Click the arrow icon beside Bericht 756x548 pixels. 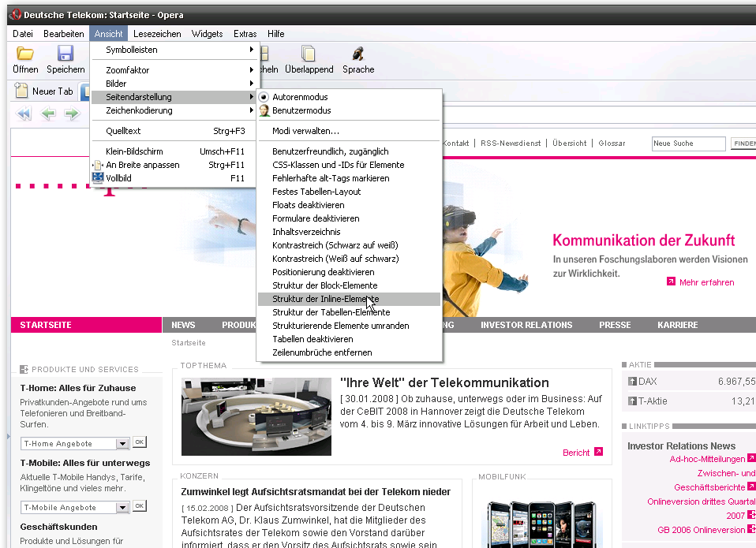598,452
